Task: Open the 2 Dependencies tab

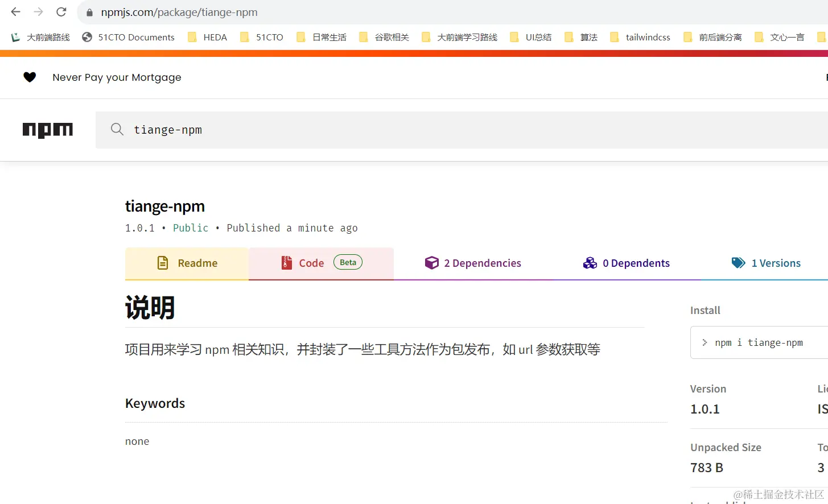Action: click(473, 263)
